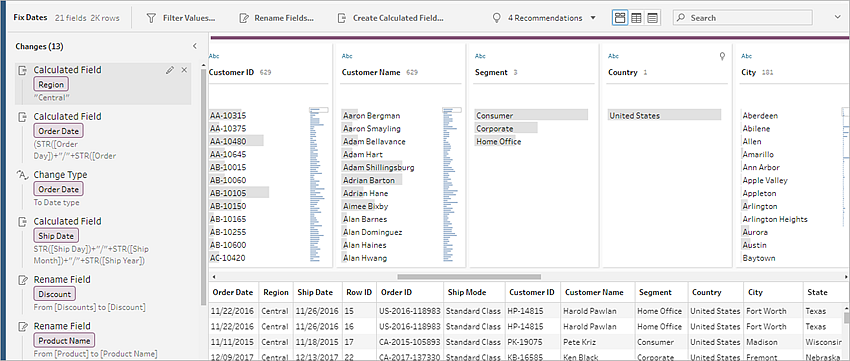Click the Rename Fields pencil icon
The width and height of the screenshot is (850, 361).
tap(244, 18)
